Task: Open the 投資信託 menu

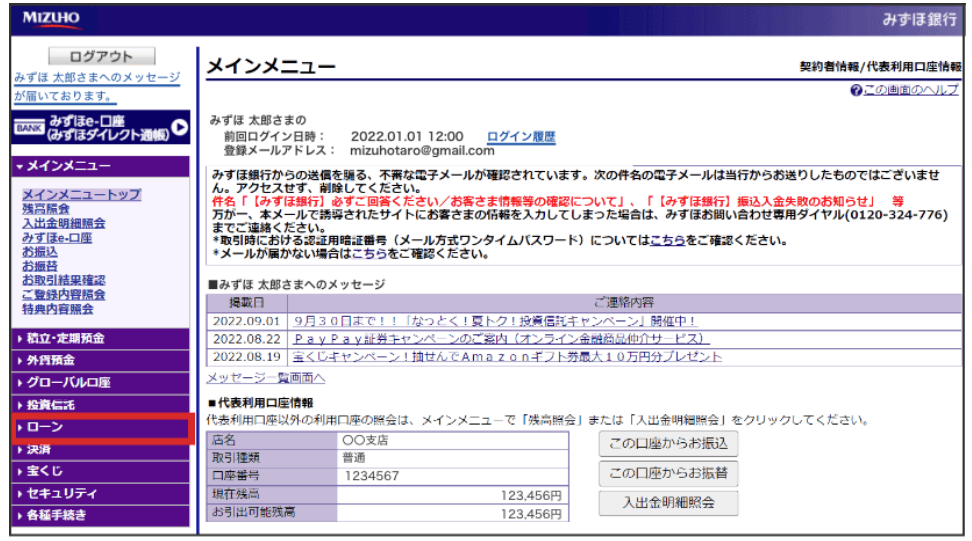Action: pos(100,405)
